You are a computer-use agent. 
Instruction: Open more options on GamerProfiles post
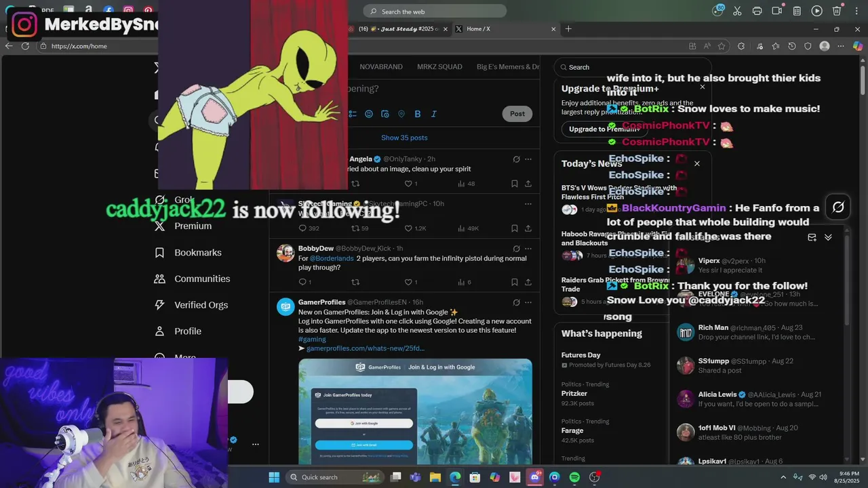[x=528, y=302]
